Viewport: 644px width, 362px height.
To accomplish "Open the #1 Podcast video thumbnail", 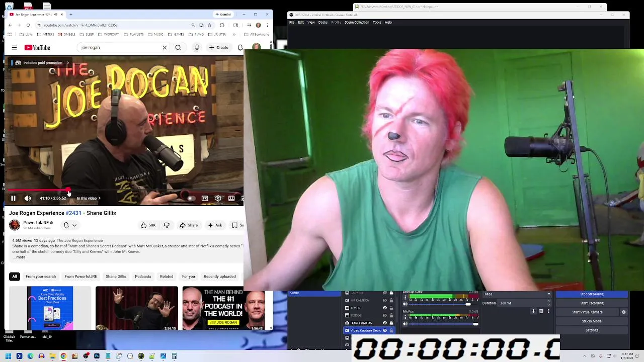I will tap(223, 308).
